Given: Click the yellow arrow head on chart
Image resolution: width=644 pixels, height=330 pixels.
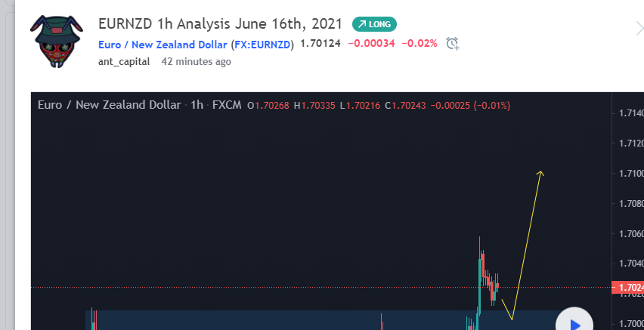Looking at the screenshot, I should click(540, 173).
